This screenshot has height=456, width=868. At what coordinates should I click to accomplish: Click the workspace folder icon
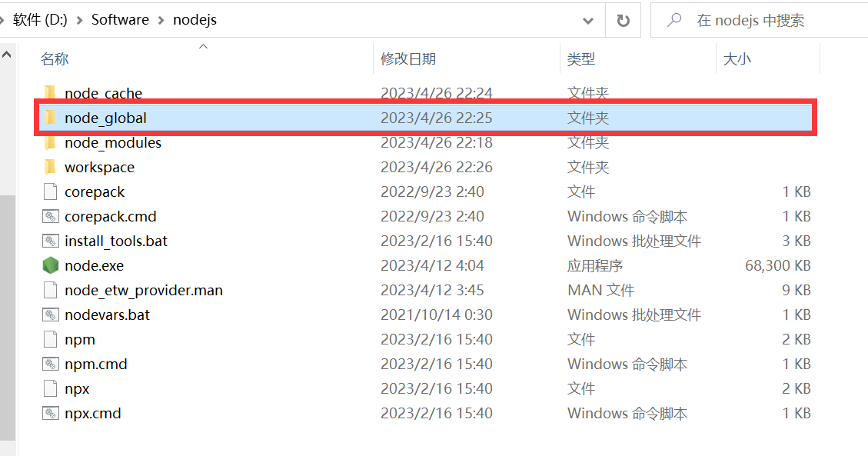click(x=51, y=167)
